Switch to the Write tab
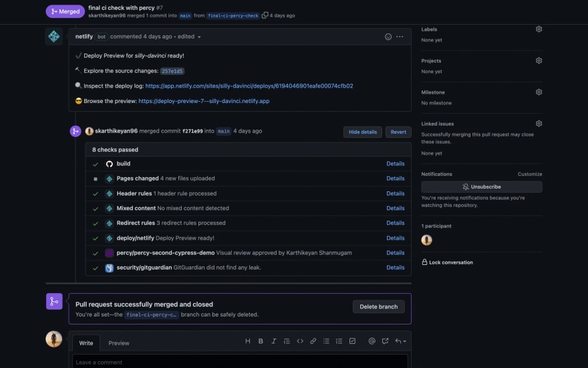The height and width of the screenshot is (368, 588). point(86,343)
